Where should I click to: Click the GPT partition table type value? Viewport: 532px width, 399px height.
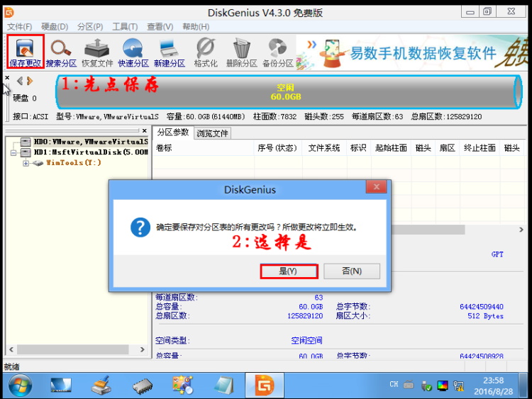497,254
